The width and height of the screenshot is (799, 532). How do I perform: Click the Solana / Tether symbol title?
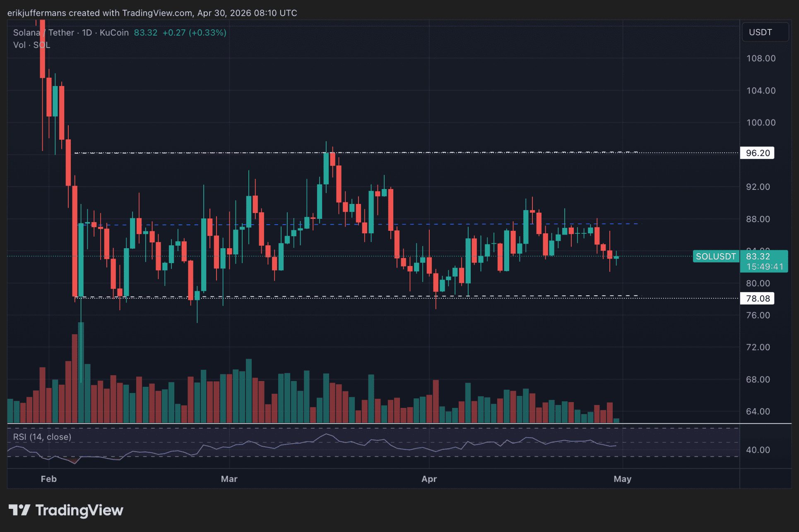point(43,33)
